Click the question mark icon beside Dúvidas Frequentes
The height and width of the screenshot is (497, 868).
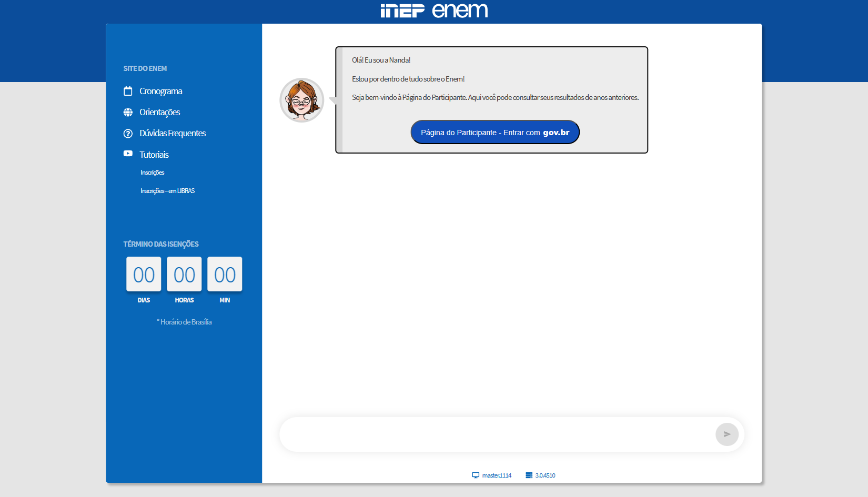coord(128,134)
